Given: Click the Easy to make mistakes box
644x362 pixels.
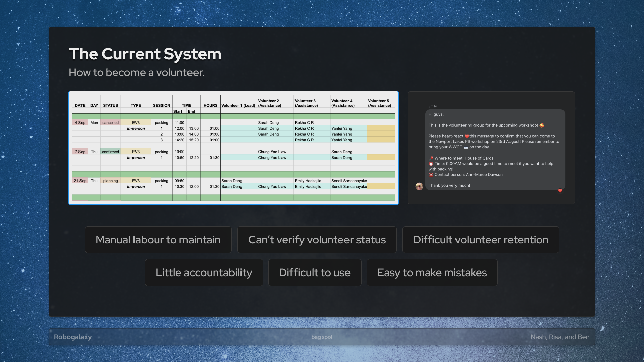Looking at the screenshot, I should click(432, 273).
